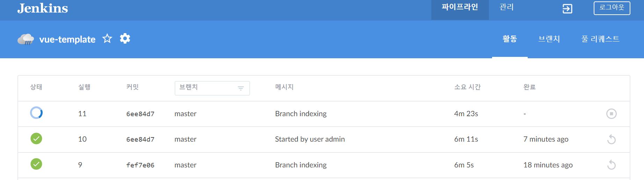The width and height of the screenshot is (644, 180).
Task: Click duration 6m 5s
Action: [464, 165]
